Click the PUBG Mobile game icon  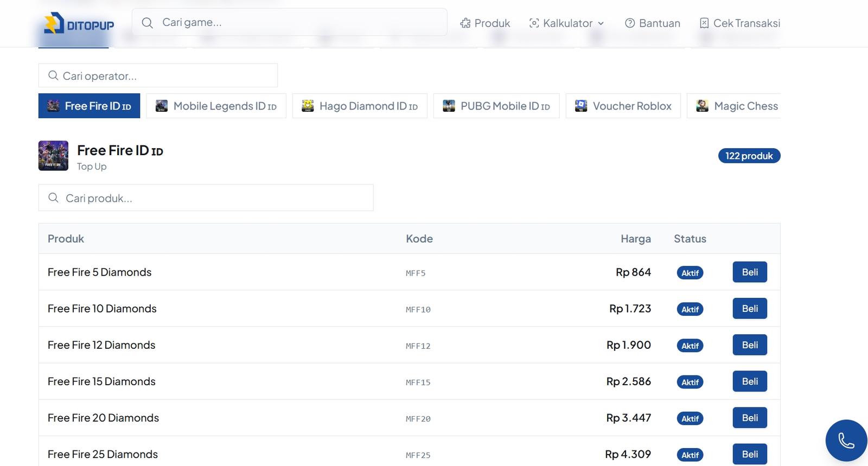coord(449,106)
